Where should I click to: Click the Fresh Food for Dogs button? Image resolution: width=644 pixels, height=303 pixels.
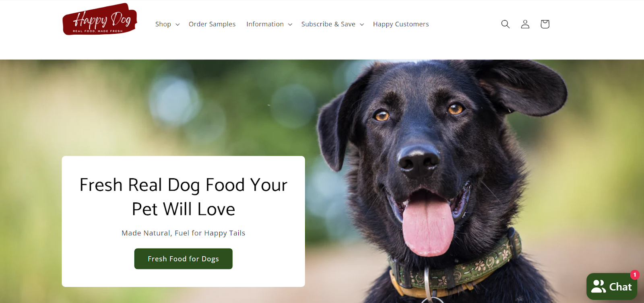(184, 259)
